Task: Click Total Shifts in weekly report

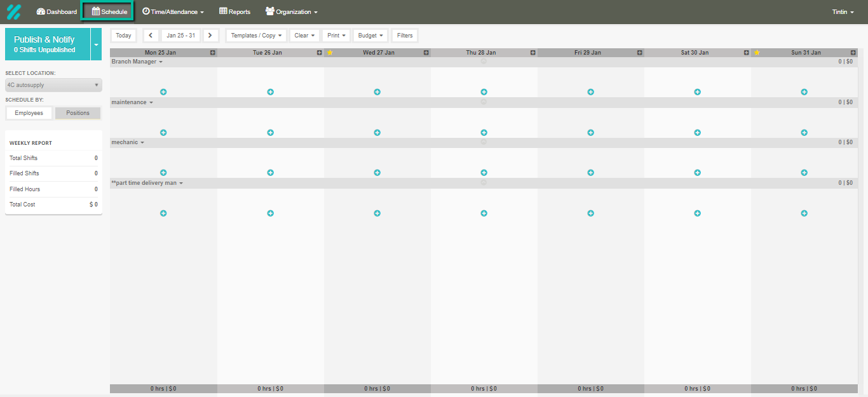Action: point(53,158)
